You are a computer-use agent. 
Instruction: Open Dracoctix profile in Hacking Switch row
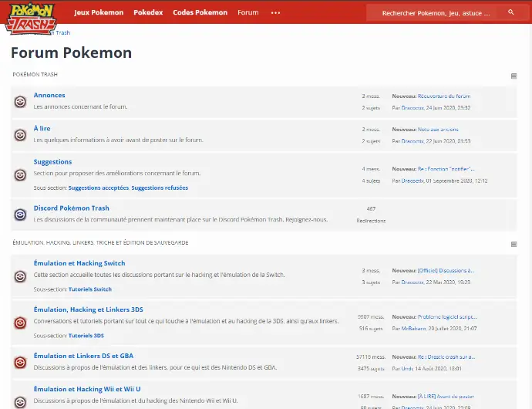(x=412, y=282)
